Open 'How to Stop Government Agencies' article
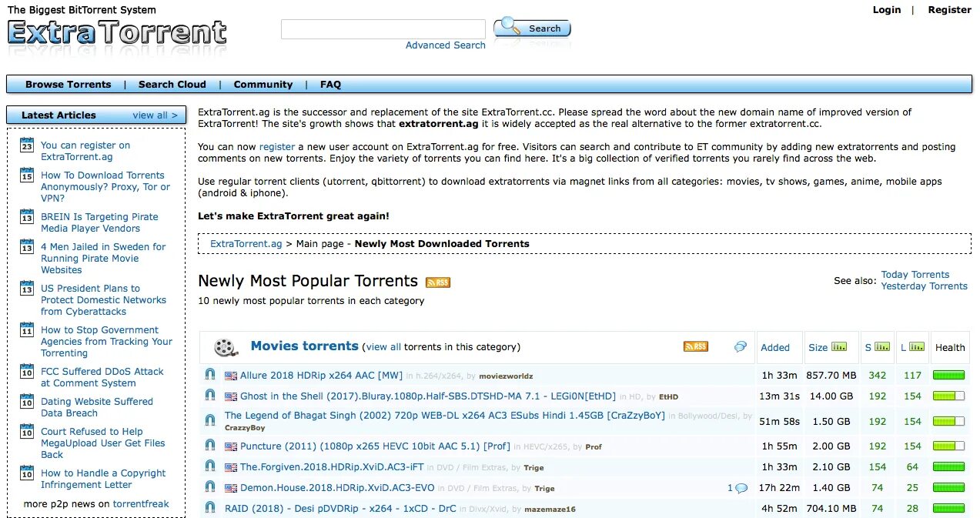The image size is (980, 518). coord(106,342)
